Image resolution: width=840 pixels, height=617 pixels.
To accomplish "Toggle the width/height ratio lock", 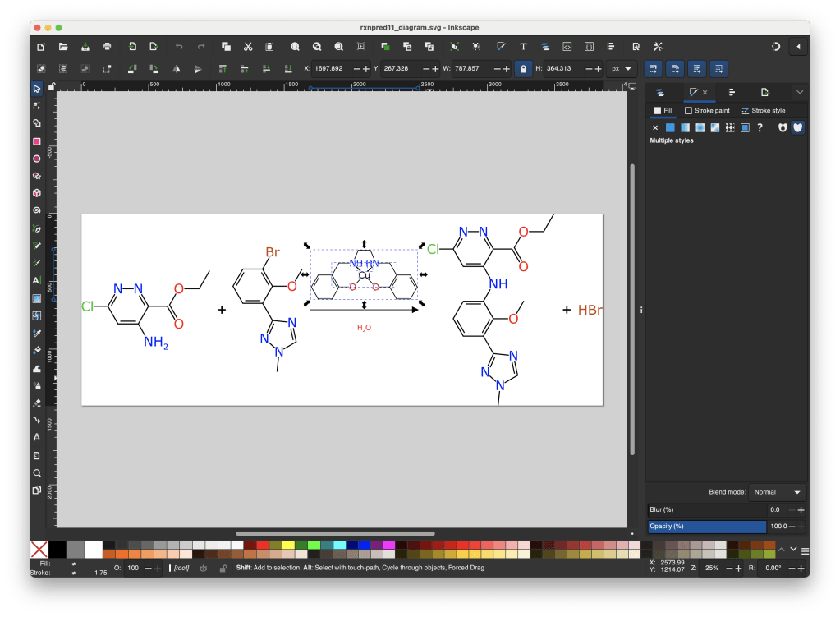I will [522, 68].
